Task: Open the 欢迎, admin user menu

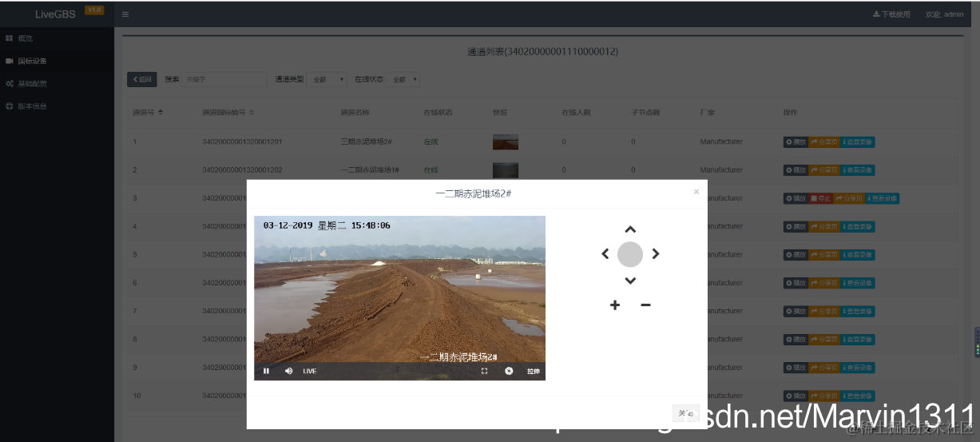Action: pos(944,14)
